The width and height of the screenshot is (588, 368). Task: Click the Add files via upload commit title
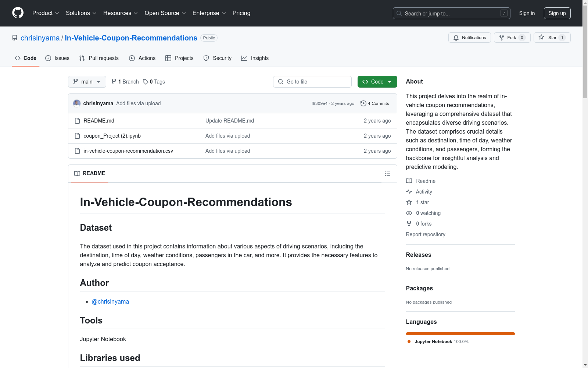coord(139,103)
